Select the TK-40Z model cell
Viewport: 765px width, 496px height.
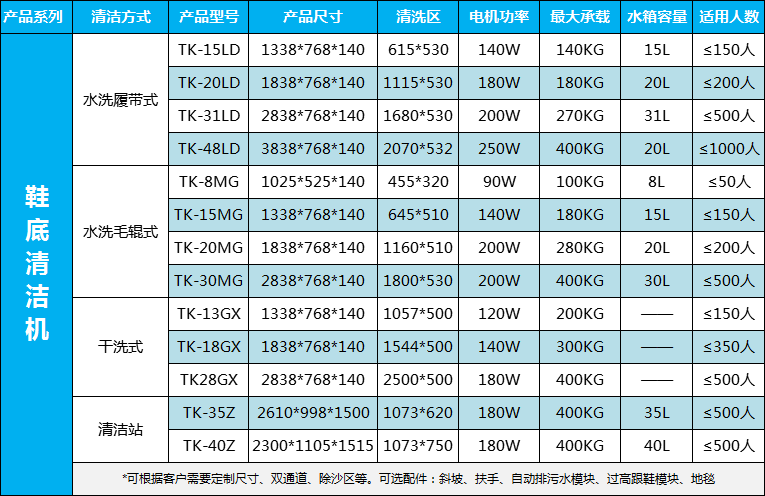(x=208, y=445)
